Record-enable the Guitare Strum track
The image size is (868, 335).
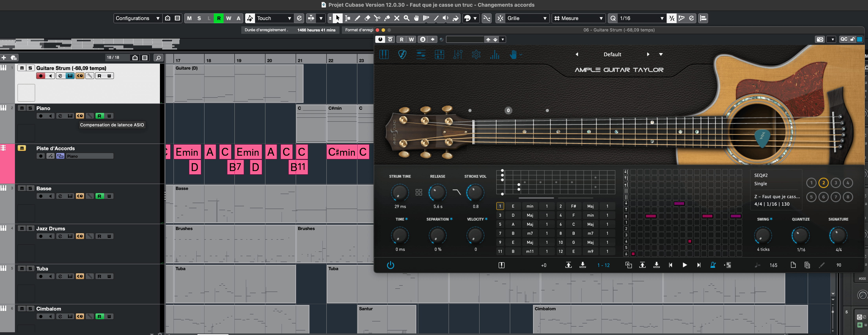pos(40,75)
